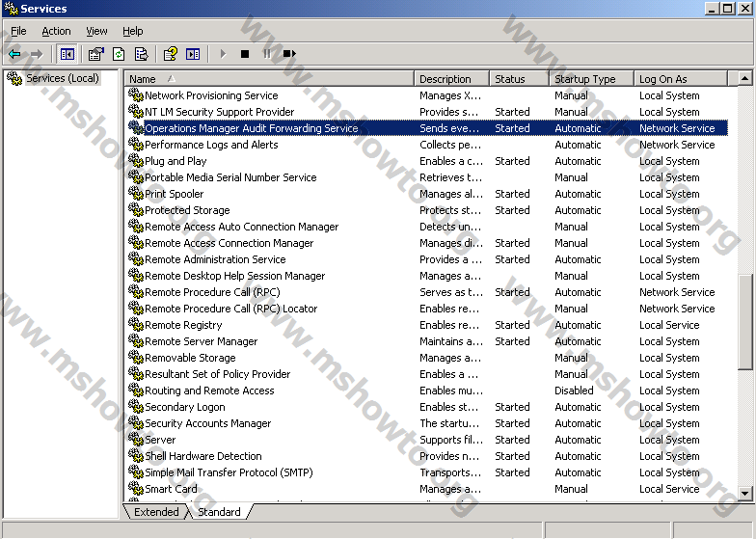Click the Pause Service icon
This screenshot has width=756, height=539.
tap(266, 54)
